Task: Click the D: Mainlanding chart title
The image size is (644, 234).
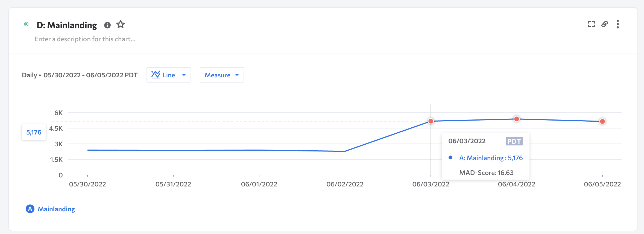Action: click(x=67, y=25)
